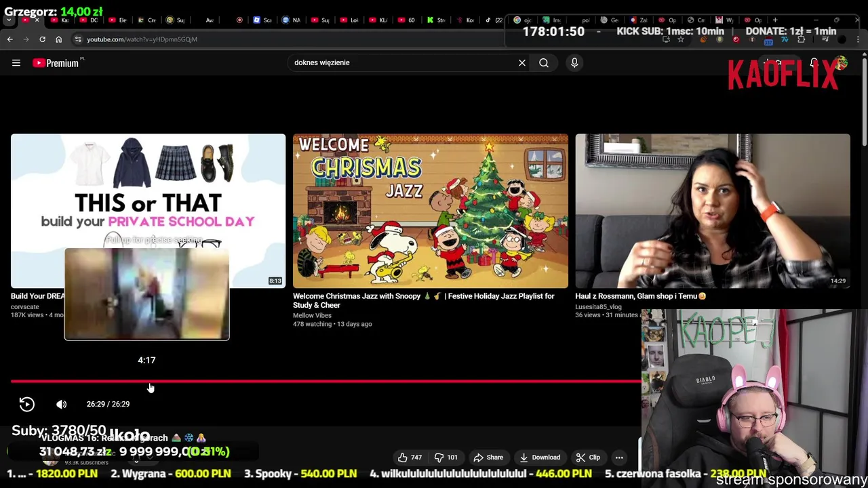Switch to the '60' YouTube tab

pos(407,20)
